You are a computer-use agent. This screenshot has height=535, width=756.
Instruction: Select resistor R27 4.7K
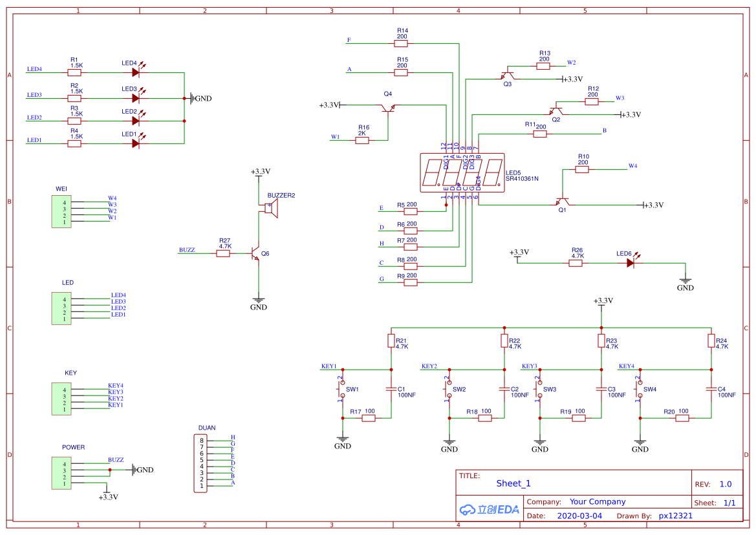coord(222,253)
